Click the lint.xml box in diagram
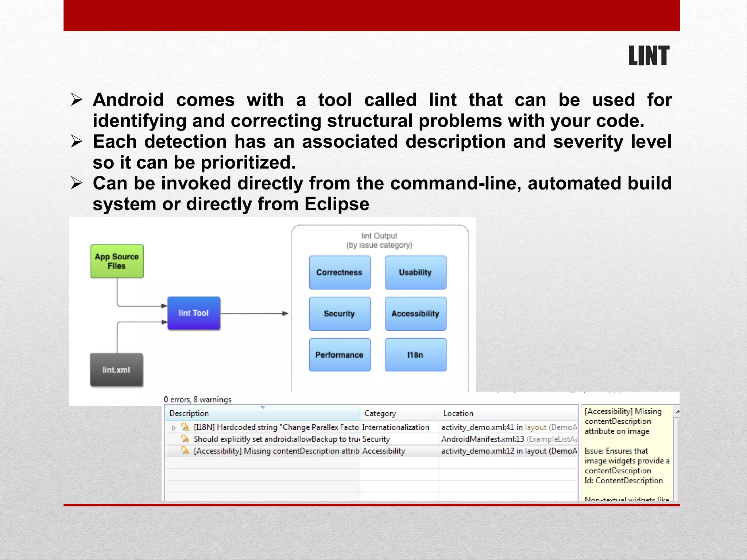 pos(116,370)
